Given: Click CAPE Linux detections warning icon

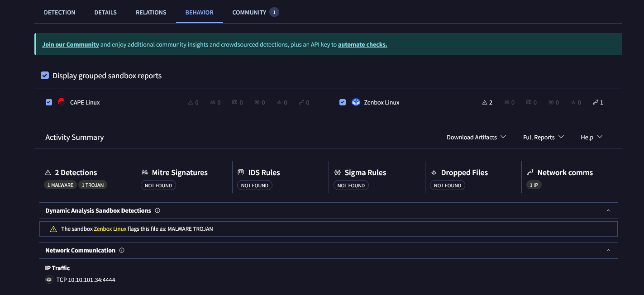Looking at the screenshot, I should tap(191, 103).
